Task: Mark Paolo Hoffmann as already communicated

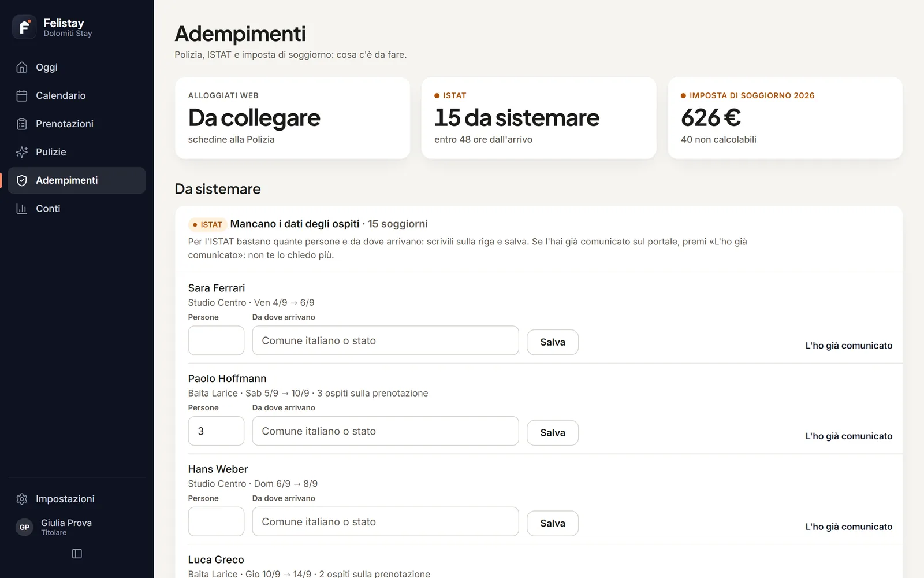Action: (x=849, y=436)
